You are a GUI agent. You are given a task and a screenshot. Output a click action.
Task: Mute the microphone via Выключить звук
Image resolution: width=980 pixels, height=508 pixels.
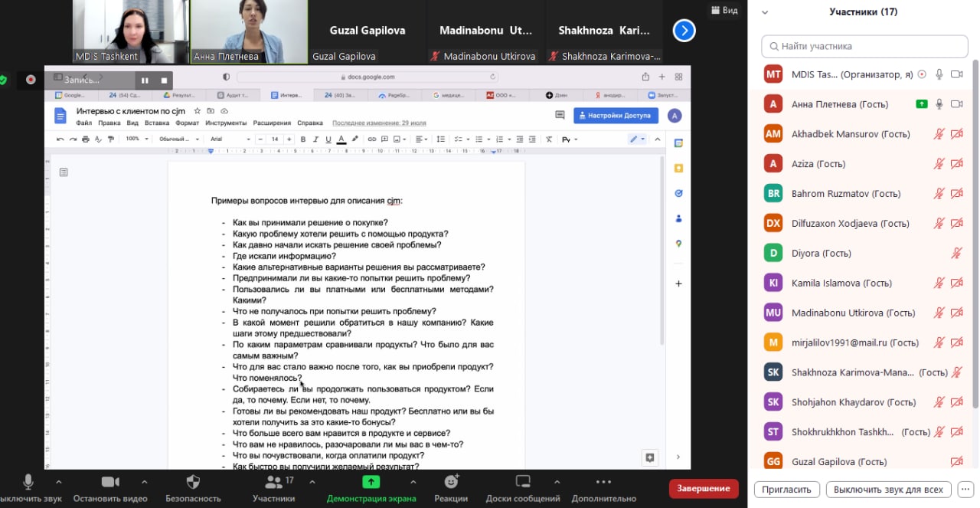point(28,482)
